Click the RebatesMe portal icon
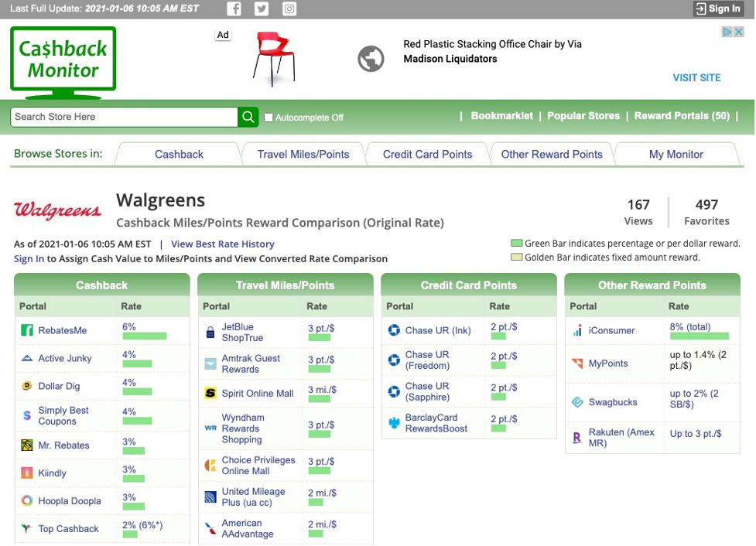Screen dimensions: 756x546 tap(27, 330)
